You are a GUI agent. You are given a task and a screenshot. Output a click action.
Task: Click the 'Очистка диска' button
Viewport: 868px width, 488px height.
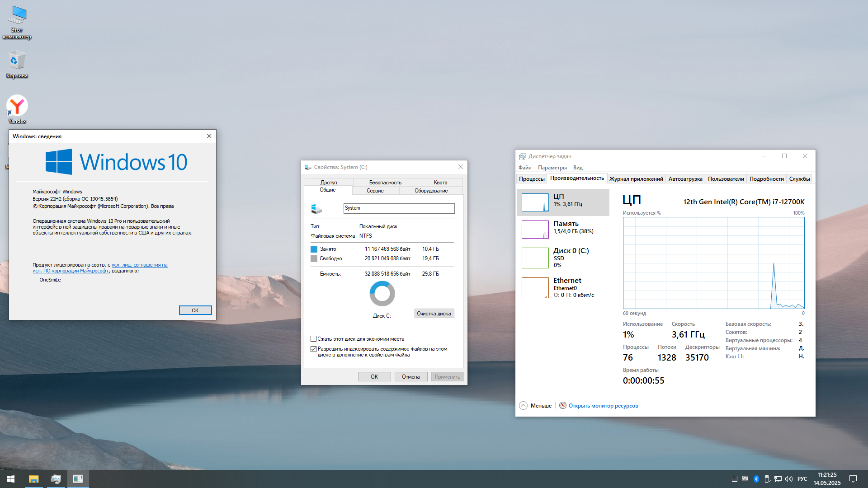[434, 314]
